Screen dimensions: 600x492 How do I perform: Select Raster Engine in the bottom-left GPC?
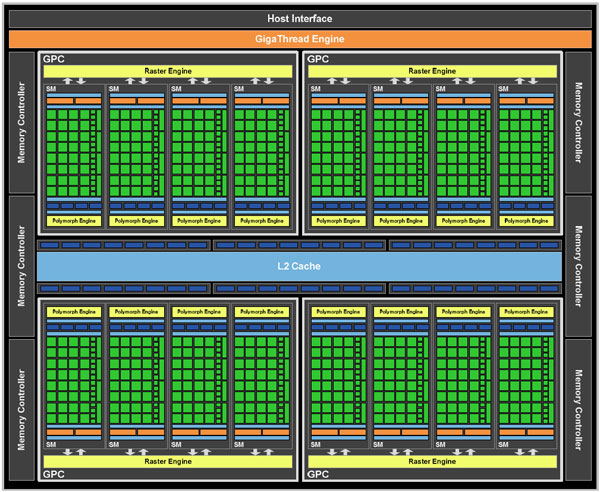(168, 461)
